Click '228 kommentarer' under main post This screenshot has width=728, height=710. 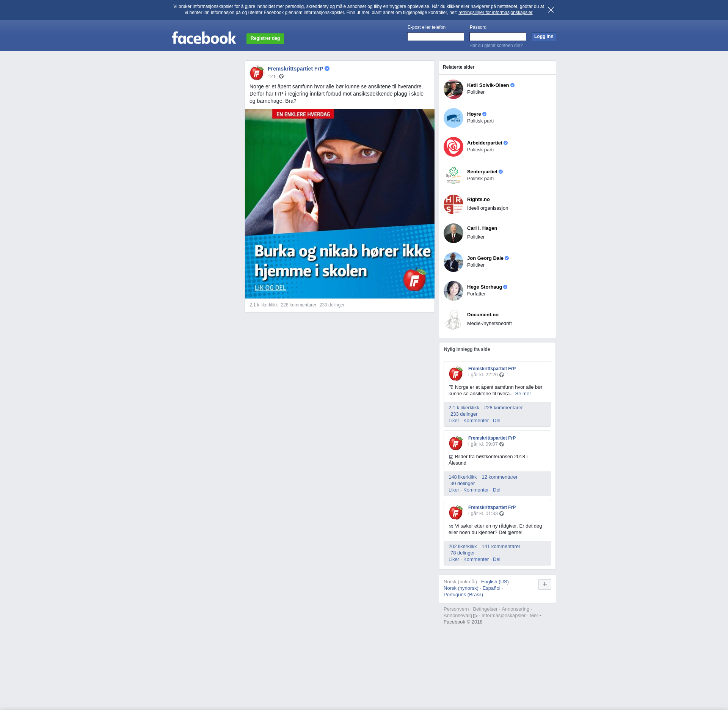click(298, 305)
